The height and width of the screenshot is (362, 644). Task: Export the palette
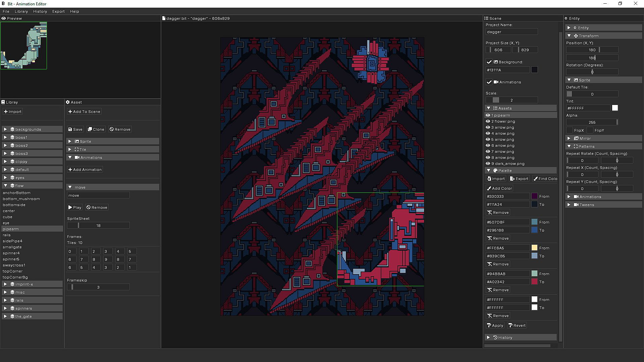coord(519,179)
